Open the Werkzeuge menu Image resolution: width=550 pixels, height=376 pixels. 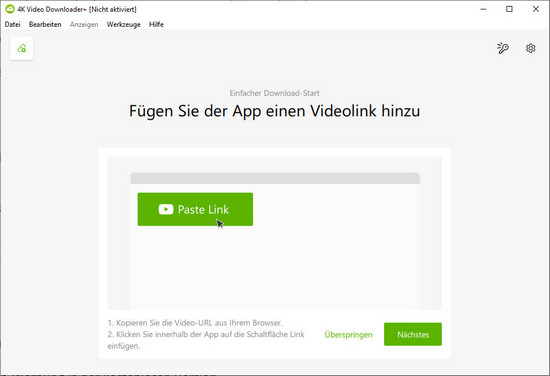(x=123, y=24)
